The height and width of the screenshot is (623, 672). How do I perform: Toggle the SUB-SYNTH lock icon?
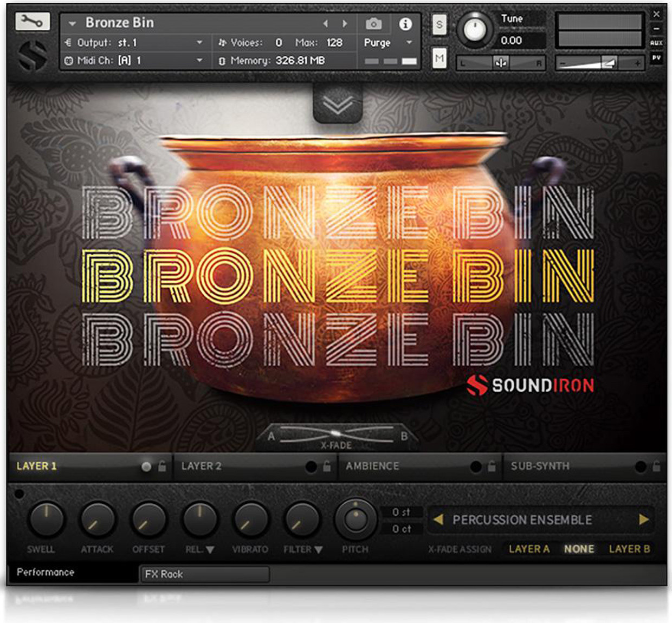(656, 466)
